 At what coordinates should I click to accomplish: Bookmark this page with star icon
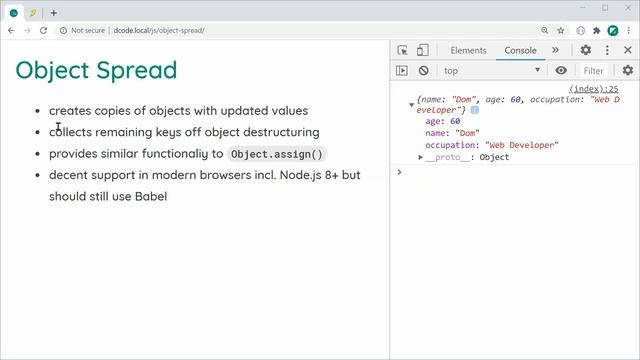561,31
